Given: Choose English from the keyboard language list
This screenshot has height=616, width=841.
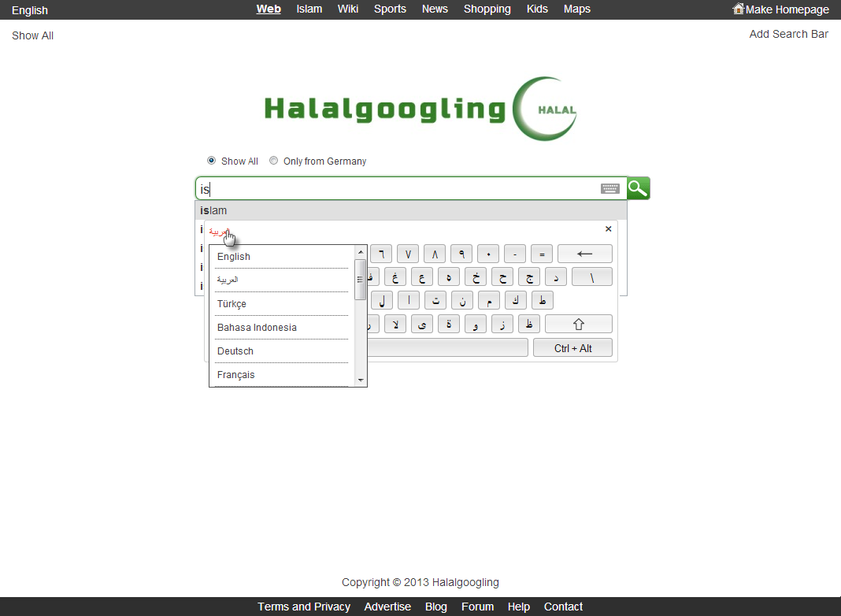Looking at the screenshot, I should (x=282, y=257).
